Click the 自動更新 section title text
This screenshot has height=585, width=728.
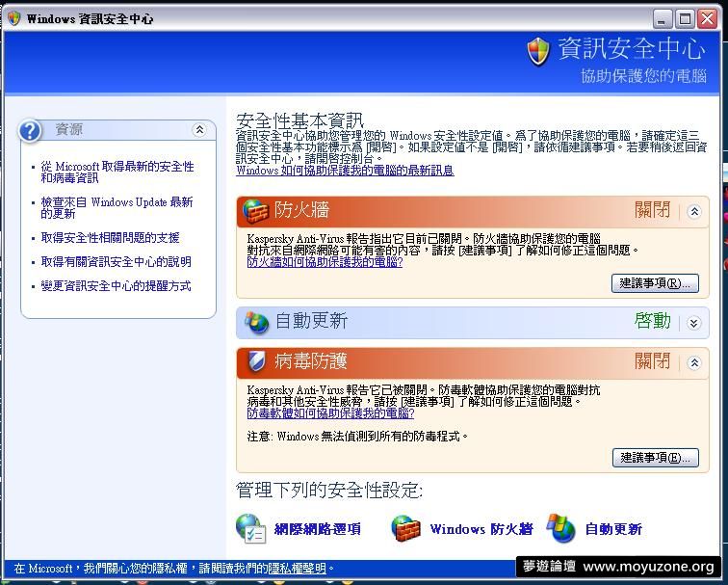pos(311,321)
